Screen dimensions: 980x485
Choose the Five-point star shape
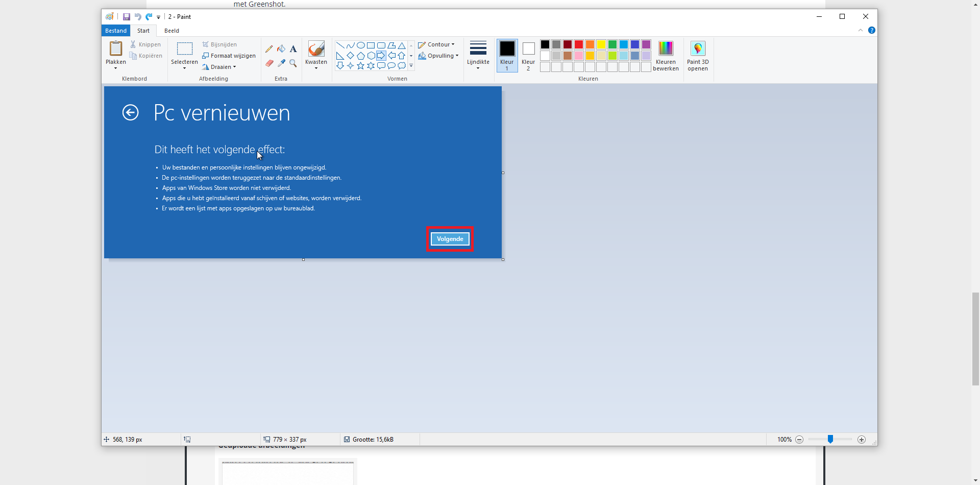point(361,66)
